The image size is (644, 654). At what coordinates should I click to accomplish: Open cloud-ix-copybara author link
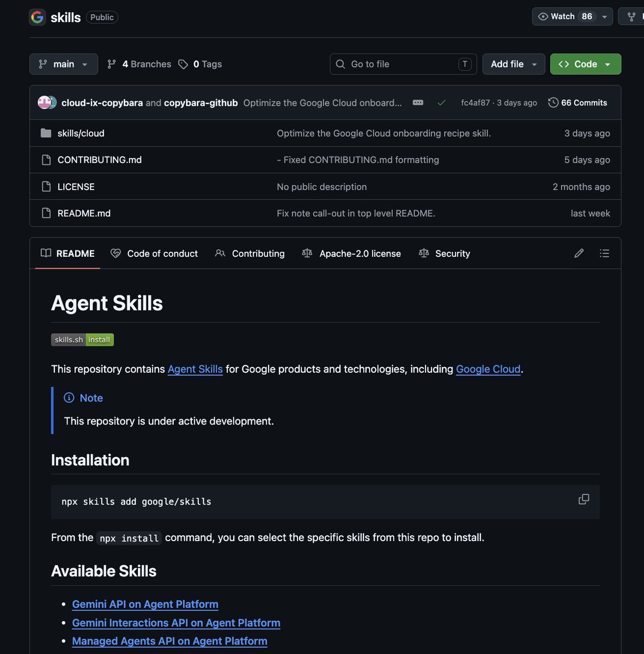102,102
